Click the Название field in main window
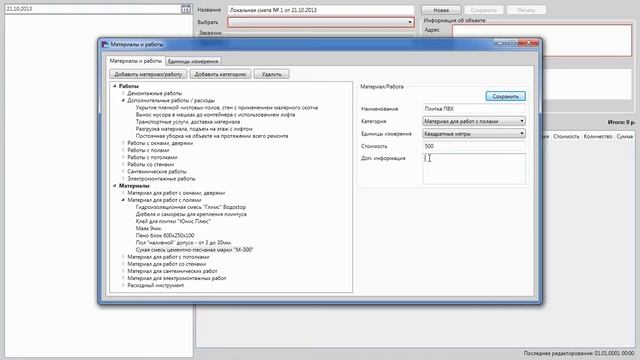640x360 pixels. coord(321,10)
